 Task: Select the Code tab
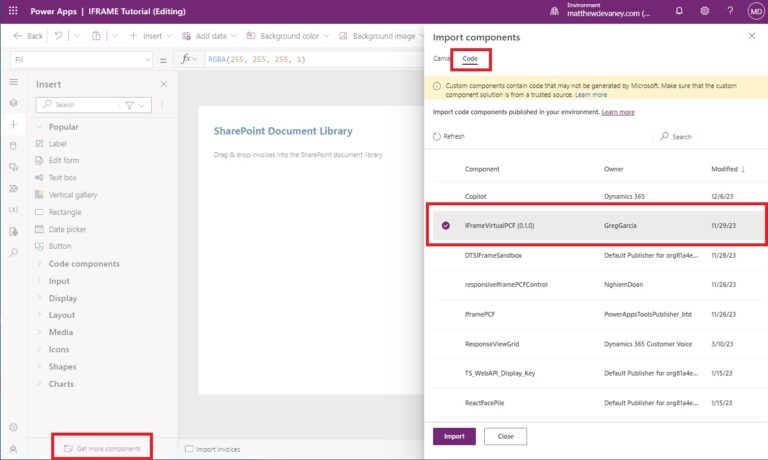pos(470,59)
